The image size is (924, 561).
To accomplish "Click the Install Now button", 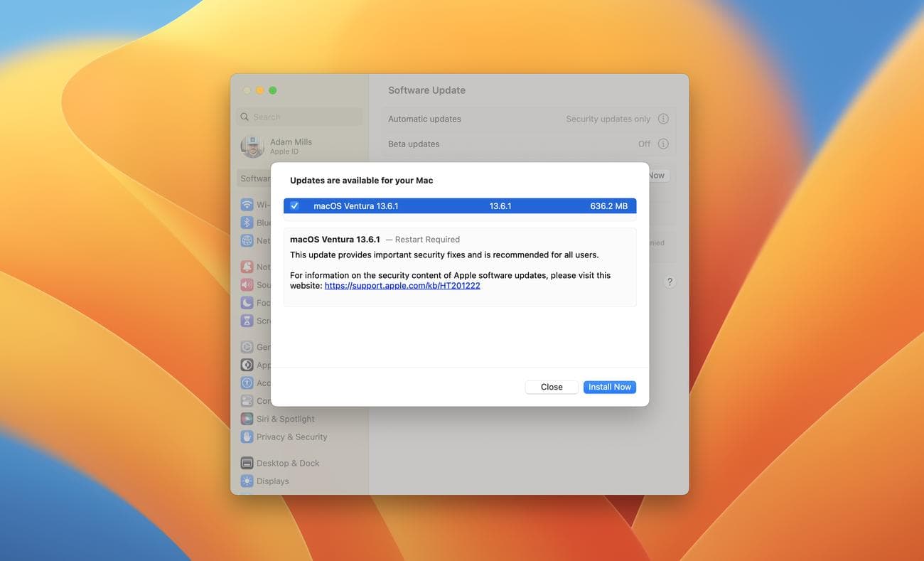I will tap(609, 387).
